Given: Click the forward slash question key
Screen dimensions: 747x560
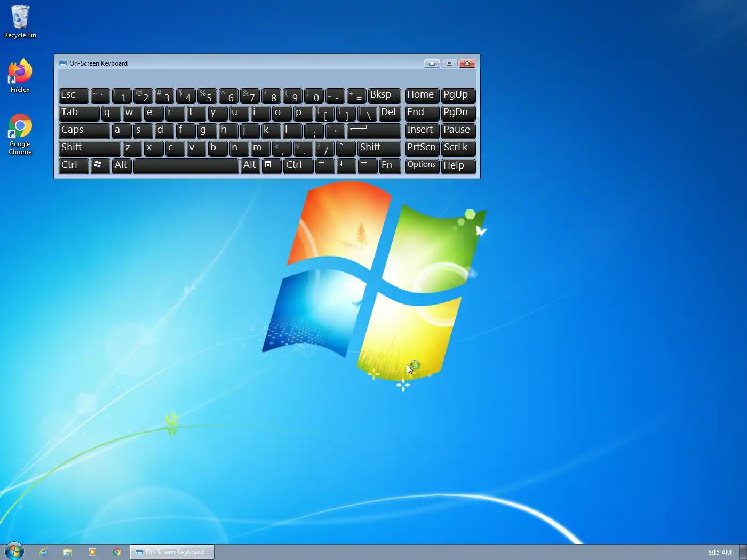Looking at the screenshot, I should coord(324,148).
